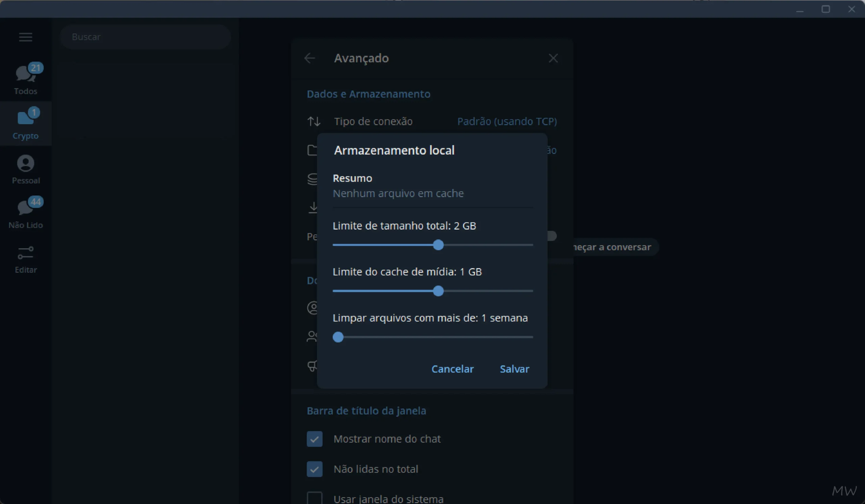The image size is (865, 504).
Task: Click the megaphone channel icon behind dialog
Action: (312, 366)
